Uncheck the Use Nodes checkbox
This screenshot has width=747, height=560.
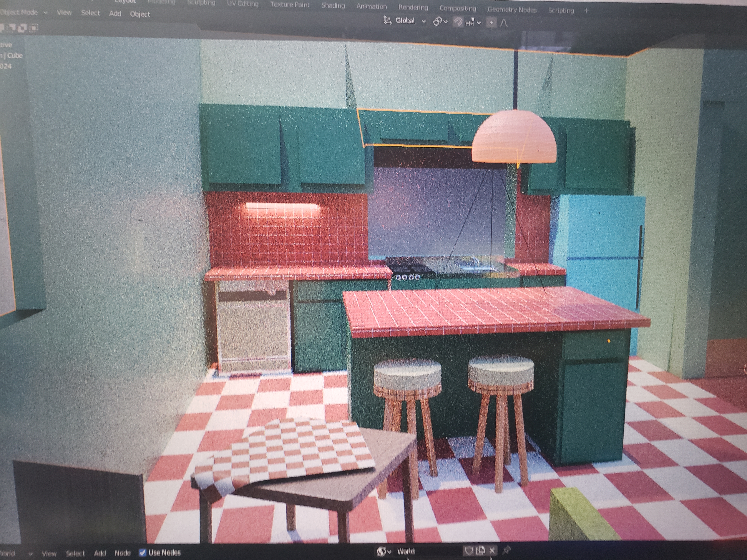pos(142,553)
